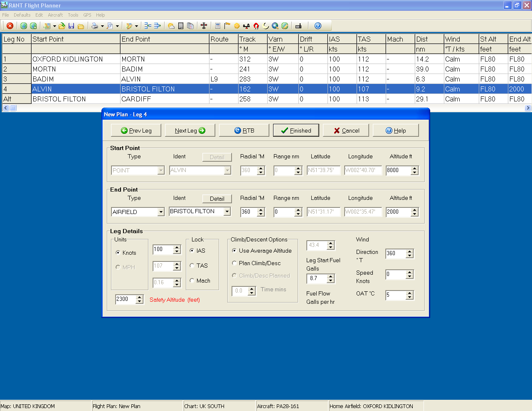
Task: Click the plain green globe toolbar icon
Action: coord(24,26)
